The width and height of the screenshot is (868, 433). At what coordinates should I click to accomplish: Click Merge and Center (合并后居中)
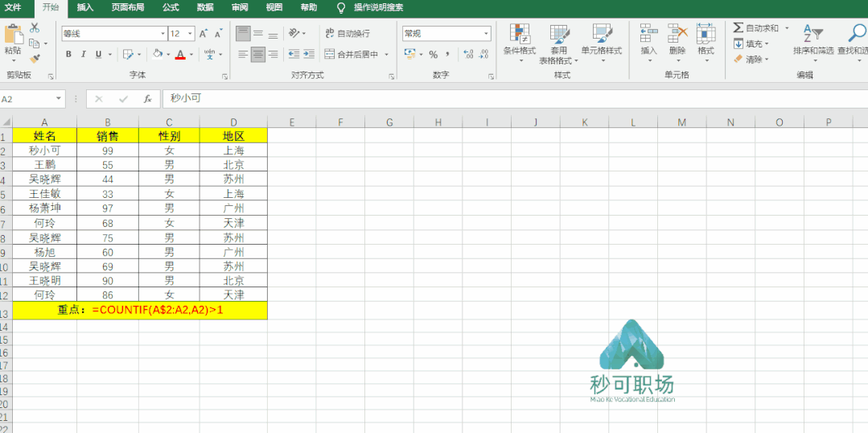[352, 54]
